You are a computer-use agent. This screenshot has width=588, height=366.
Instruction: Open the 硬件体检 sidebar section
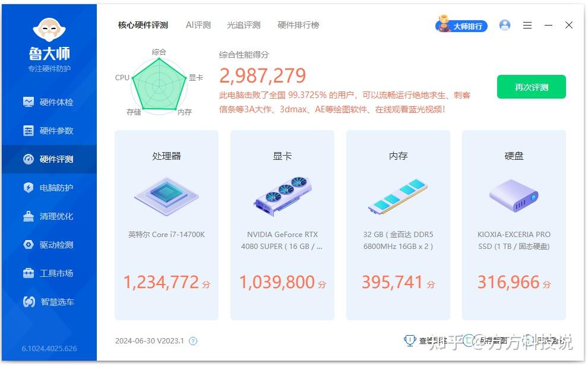[49, 102]
